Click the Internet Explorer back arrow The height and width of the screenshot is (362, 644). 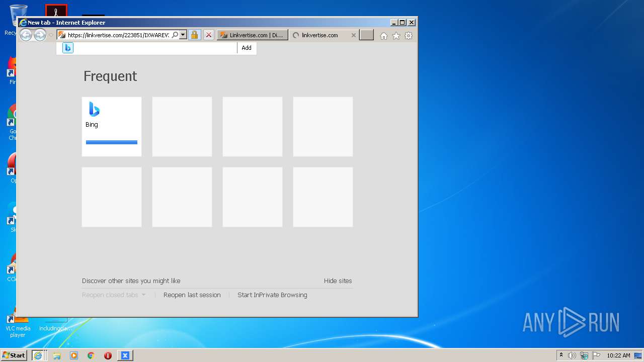coord(26,35)
